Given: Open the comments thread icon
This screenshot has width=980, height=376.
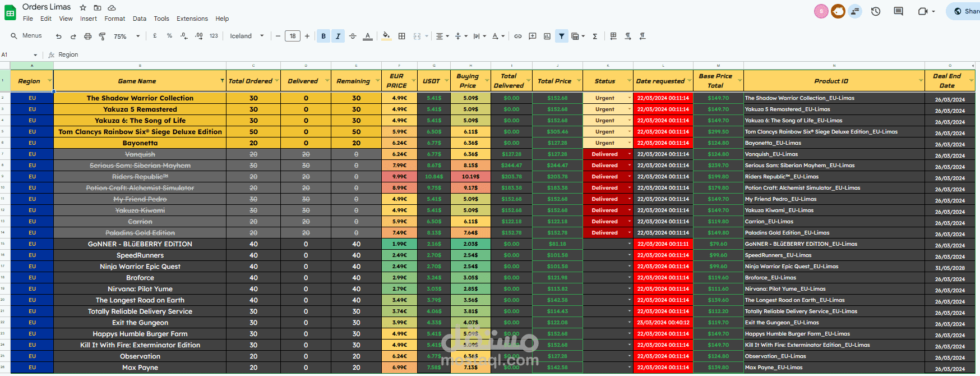Looking at the screenshot, I should pyautogui.click(x=898, y=11).
